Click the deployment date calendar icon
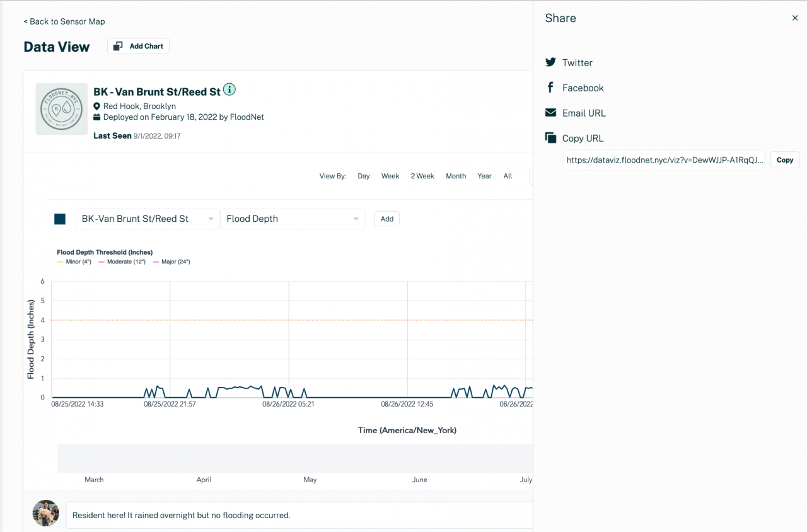 click(x=96, y=117)
